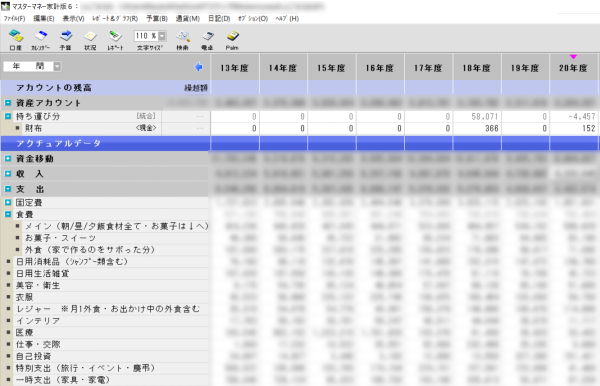
Task: Click the 58,071 cell in 18年度
Action: [x=477, y=117]
